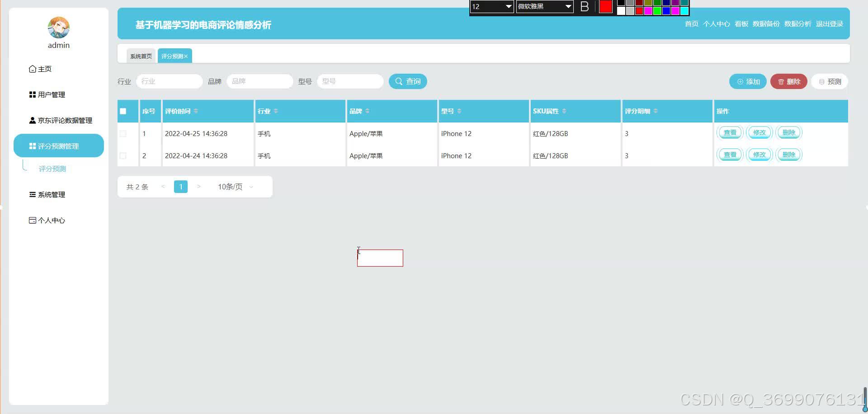This screenshot has height=414, width=868.
Task: Expand 系统管理 in the sidebar
Action: 47,194
